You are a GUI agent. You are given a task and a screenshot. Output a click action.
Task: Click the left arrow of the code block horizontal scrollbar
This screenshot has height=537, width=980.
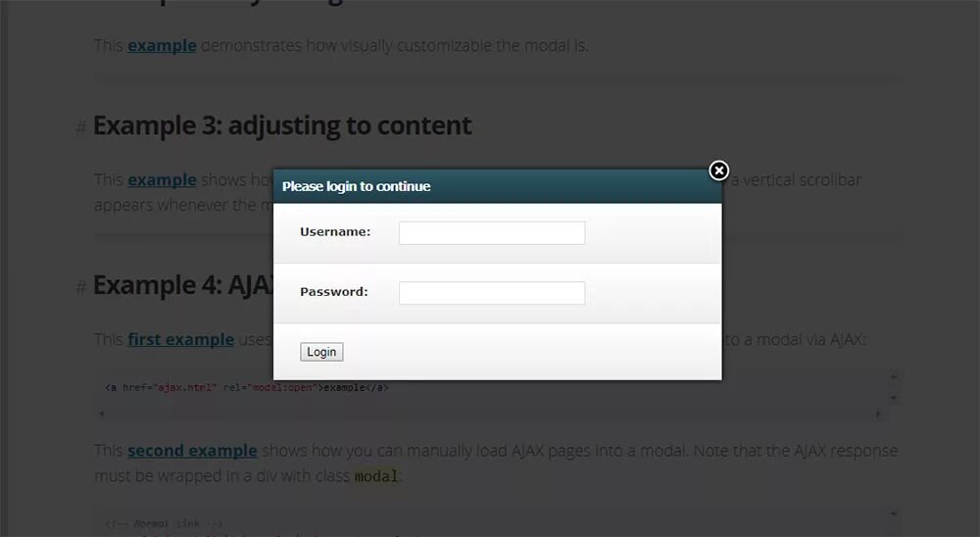(x=102, y=414)
